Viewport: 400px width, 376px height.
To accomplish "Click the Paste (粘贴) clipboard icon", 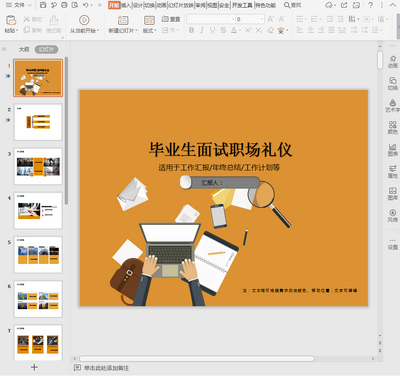I will point(11,20).
